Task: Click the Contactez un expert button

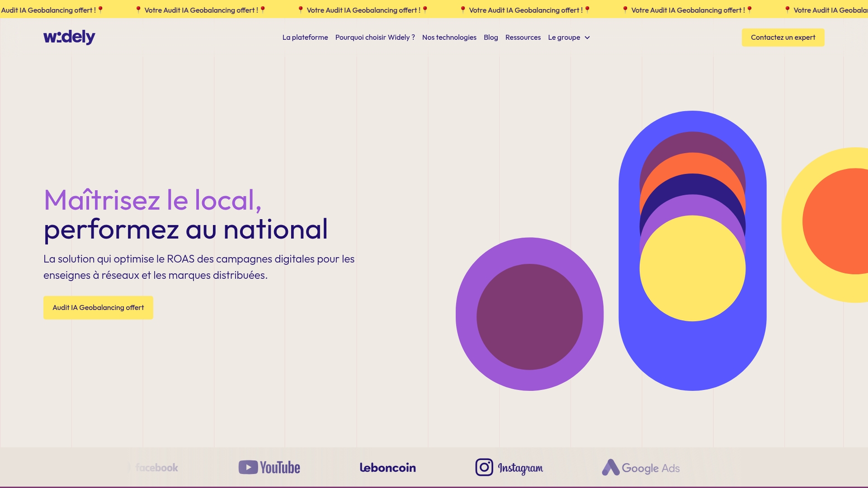Action: pos(783,38)
